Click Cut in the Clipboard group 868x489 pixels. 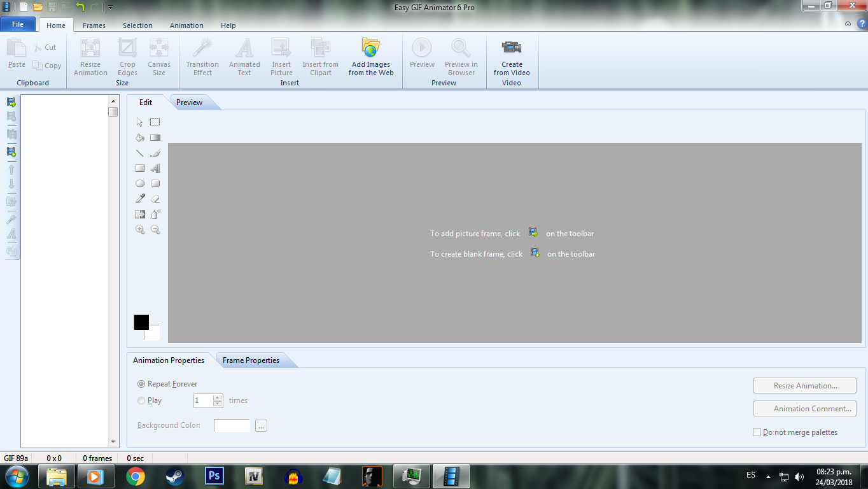pyautogui.click(x=45, y=47)
